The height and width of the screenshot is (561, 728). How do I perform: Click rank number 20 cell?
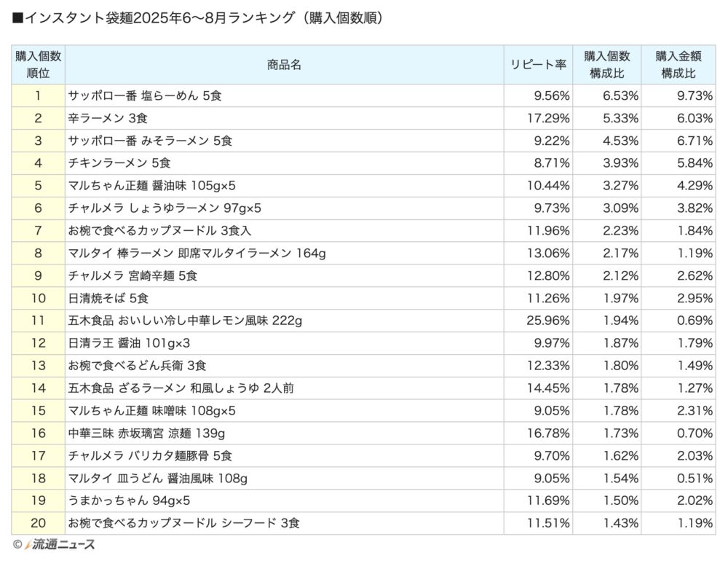(38, 523)
